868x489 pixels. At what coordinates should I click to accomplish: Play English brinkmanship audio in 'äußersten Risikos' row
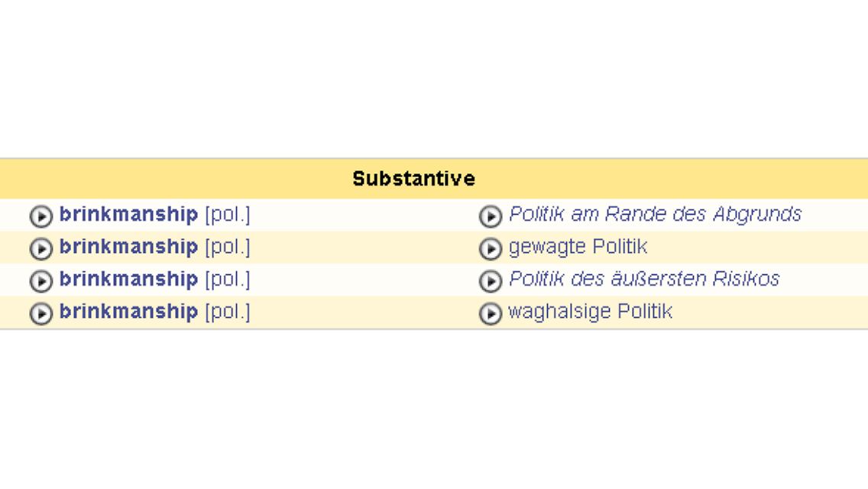tap(41, 280)
